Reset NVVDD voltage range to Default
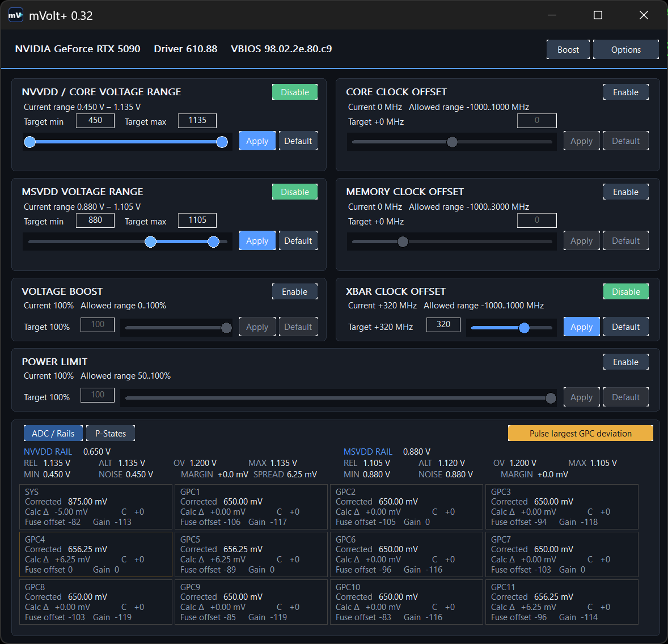 point(298,141)
